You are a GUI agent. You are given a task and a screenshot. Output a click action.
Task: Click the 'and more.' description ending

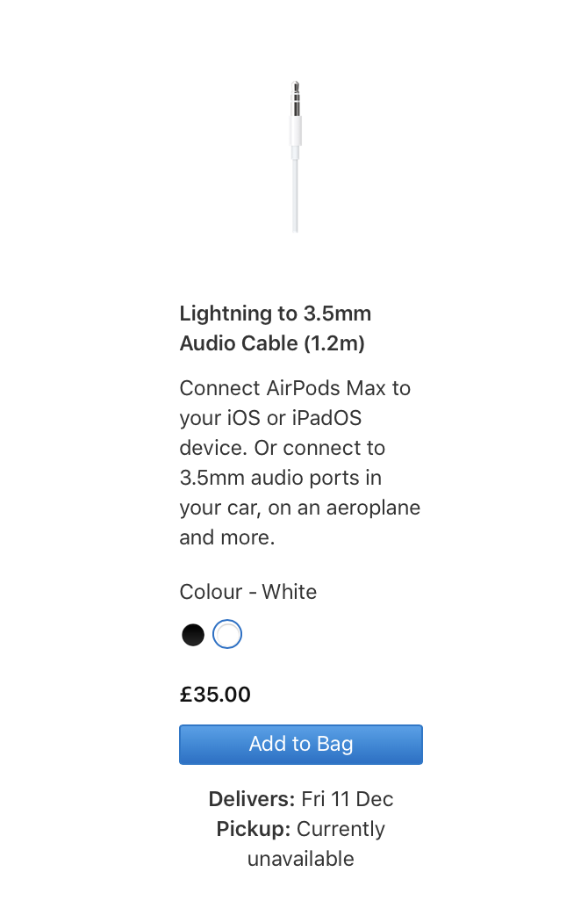point(227,537)
